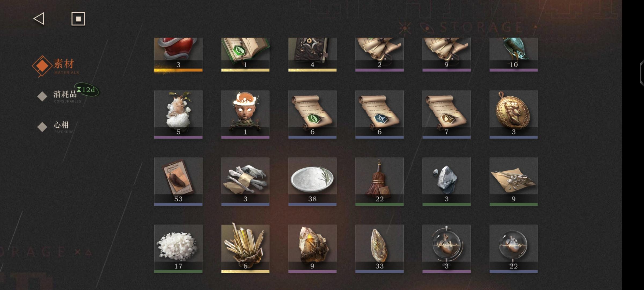The width and height of the screenshot is (644, 290).
Task: Go back with the triangle arrow
Action: [x=39, y=19]
